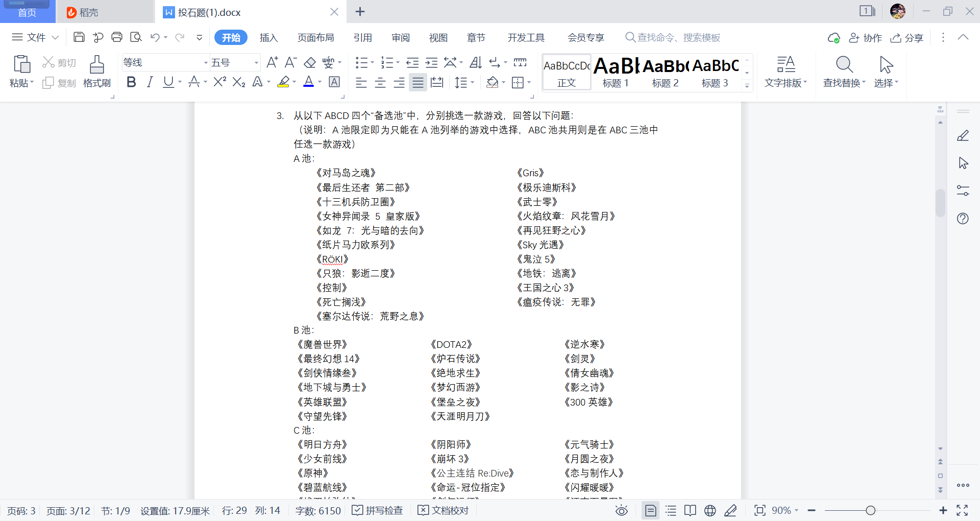This screenshot has width=980, height=521.
Task: Click the Text Layout icon
Action: [786, 65]
